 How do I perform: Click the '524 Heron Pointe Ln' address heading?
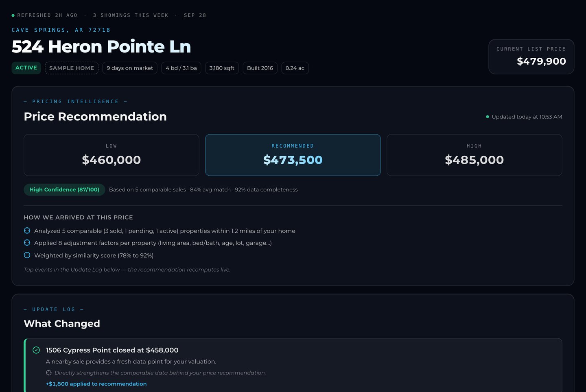point(101,46)
